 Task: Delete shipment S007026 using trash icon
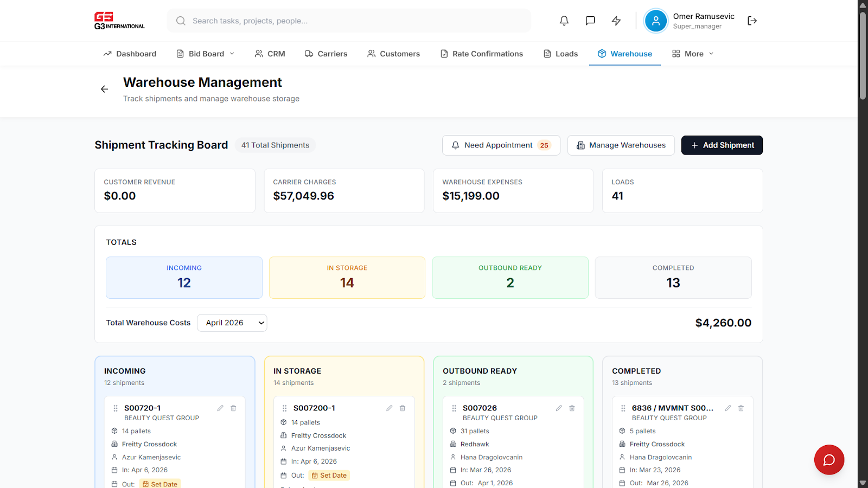(572, 408)
